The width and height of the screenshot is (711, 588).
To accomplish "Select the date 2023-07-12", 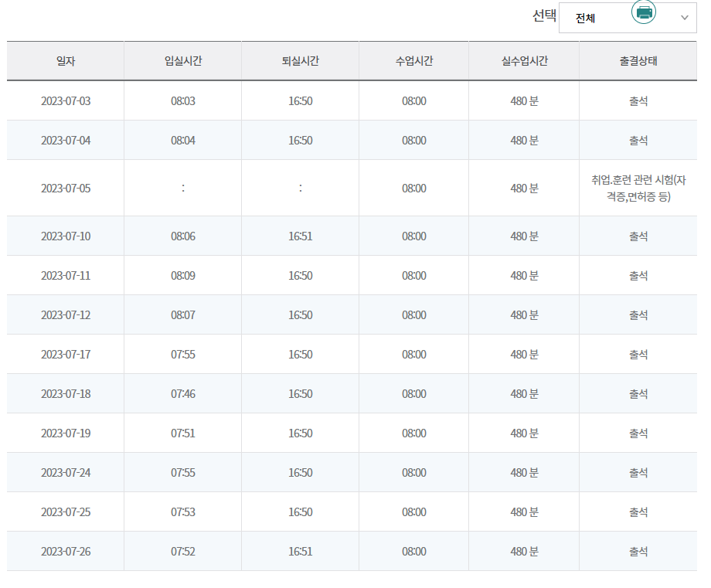I will pos(66,315).
